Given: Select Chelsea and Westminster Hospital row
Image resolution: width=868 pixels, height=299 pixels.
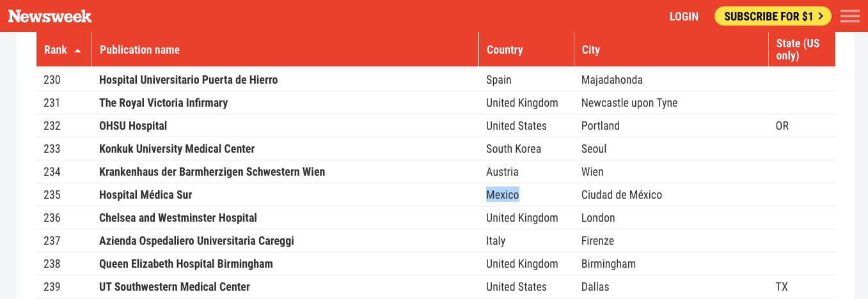Looking at the screenshot, I should click(x=178, y=218).
